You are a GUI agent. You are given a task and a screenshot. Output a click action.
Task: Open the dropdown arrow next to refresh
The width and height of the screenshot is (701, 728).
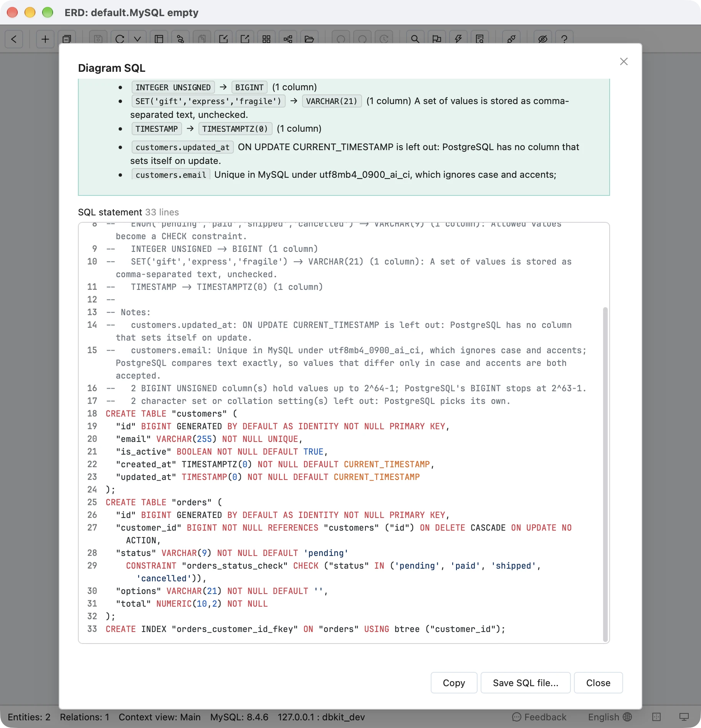coord(137,39)
